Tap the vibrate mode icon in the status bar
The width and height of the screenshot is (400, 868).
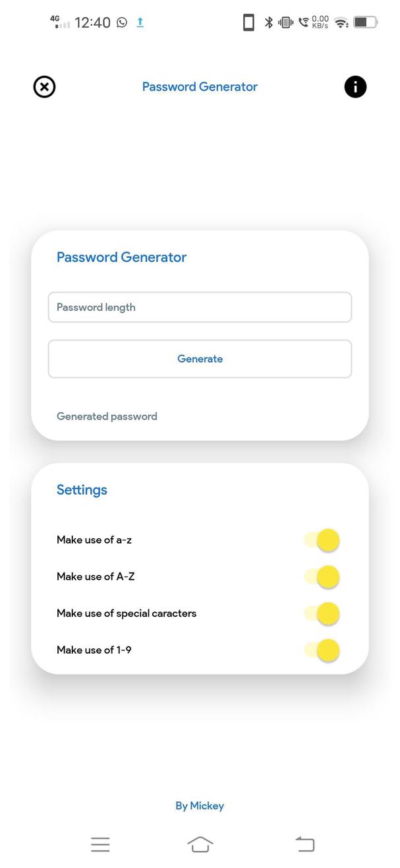tap(285, 22)
